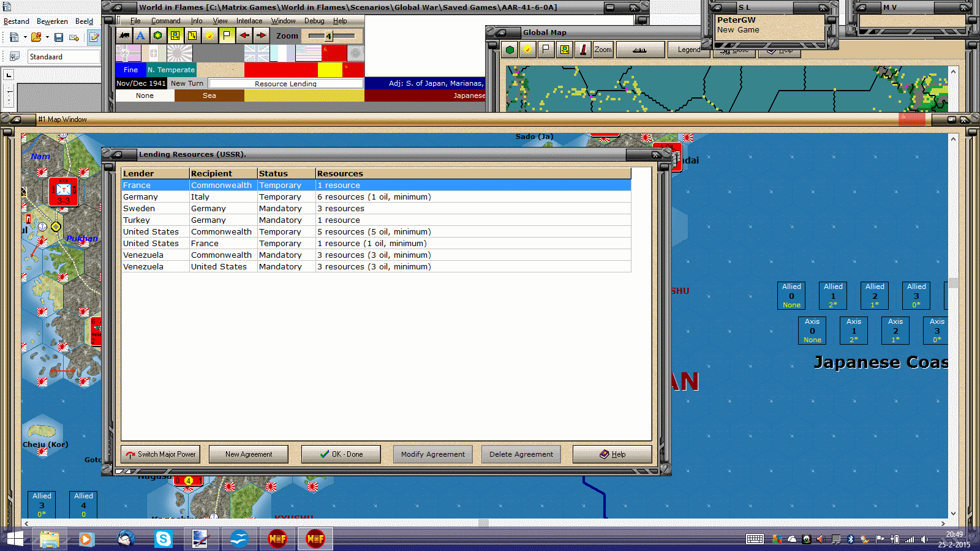Select Venezuela to United States lending row

click(x=376, y=267)
